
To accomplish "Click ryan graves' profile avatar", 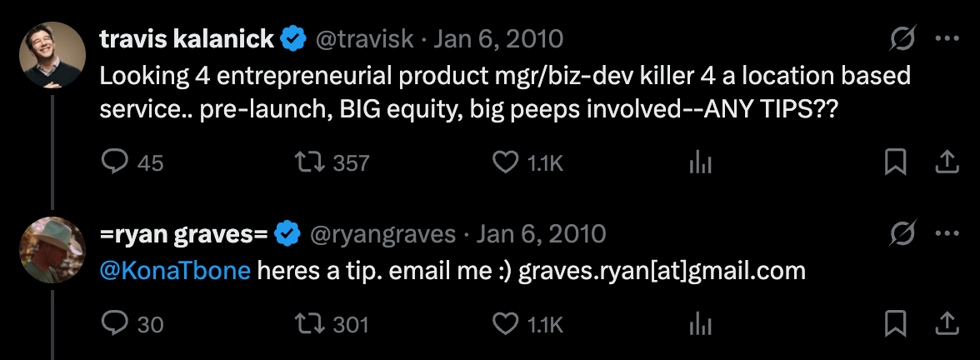I will click(x=52, y=250).
